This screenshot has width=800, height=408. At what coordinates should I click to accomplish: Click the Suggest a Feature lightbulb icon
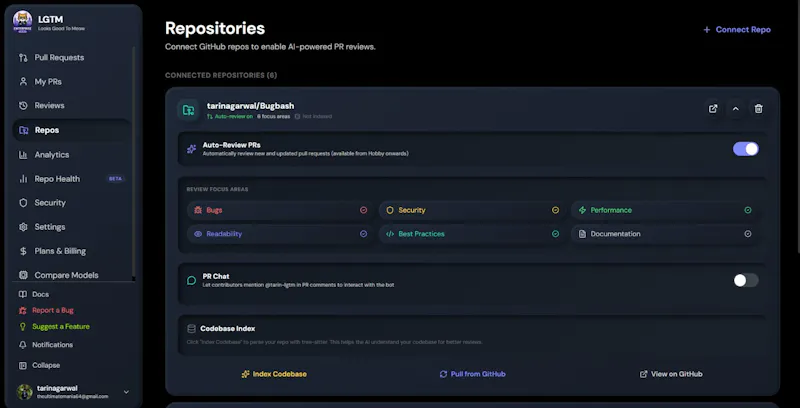[22, 326]
